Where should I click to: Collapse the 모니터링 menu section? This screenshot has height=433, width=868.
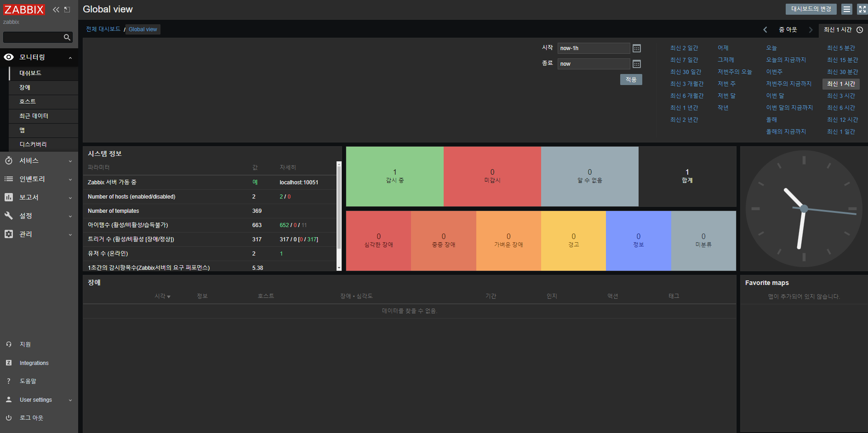click(70, 57)
